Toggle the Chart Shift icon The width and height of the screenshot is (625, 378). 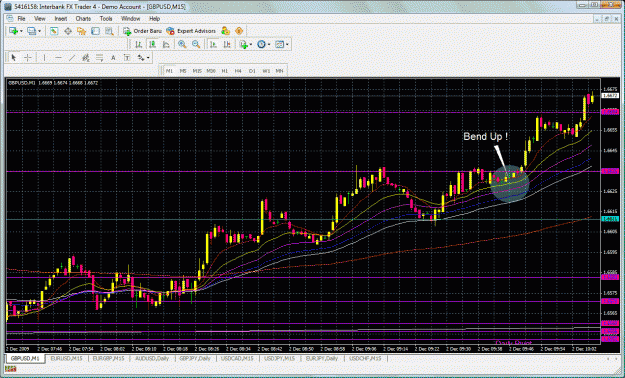pyautogui.click(x=227, y=44)
